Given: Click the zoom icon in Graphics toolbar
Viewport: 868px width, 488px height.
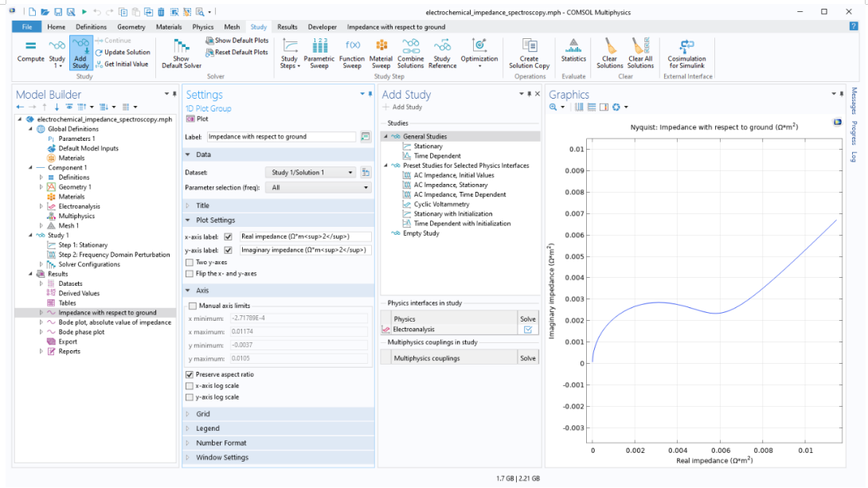Looking at the screenshot, I should (553, 107).
